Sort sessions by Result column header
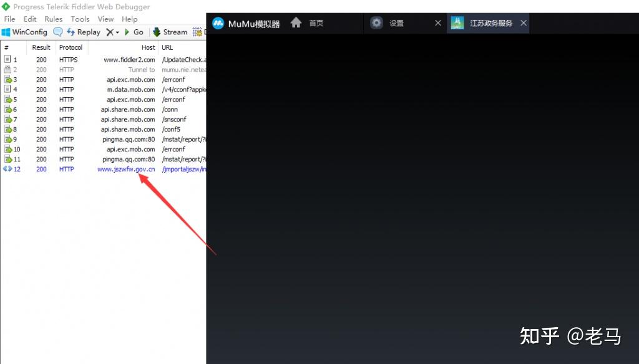This screenshot has height=364, width=639. [x=41, y=47]
